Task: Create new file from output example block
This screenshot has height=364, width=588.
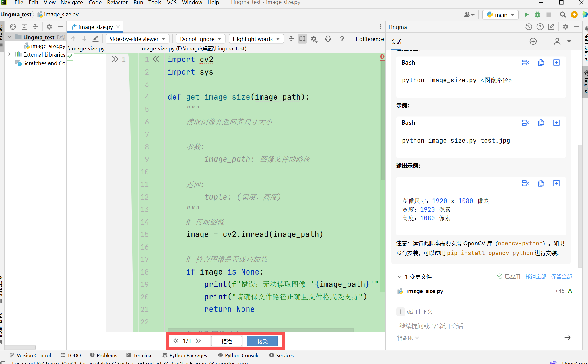Action: 556,183
